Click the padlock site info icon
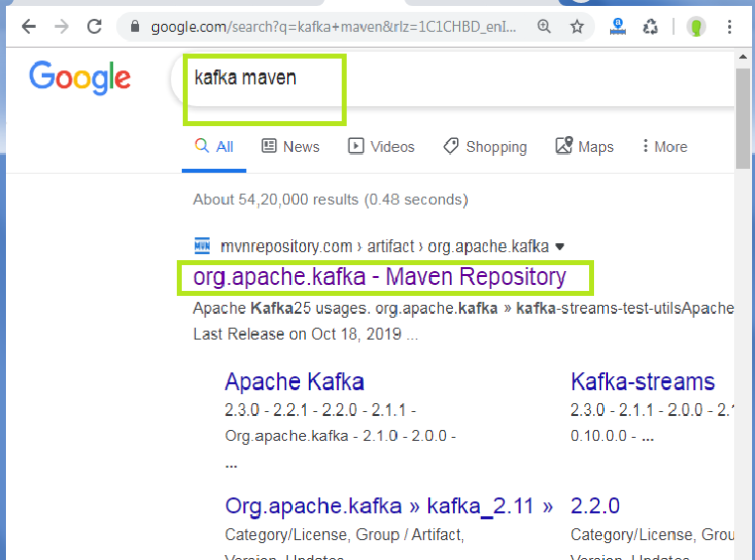This screenshot has width=755, height=560. [135, 26]
